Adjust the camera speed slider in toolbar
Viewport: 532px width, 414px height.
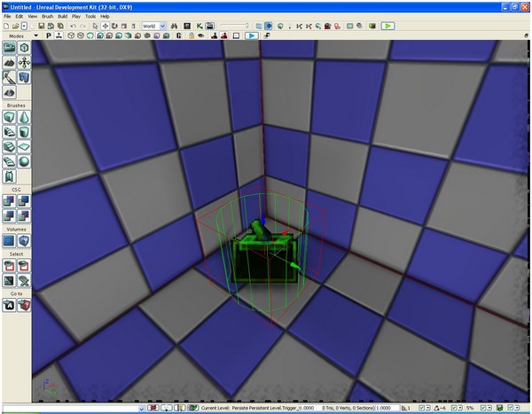pos(235,26)
